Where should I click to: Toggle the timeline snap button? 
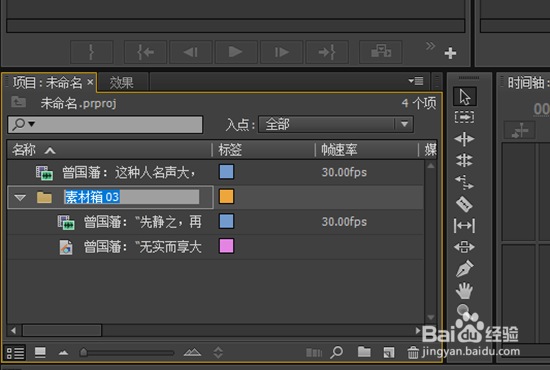pos(519,131)
